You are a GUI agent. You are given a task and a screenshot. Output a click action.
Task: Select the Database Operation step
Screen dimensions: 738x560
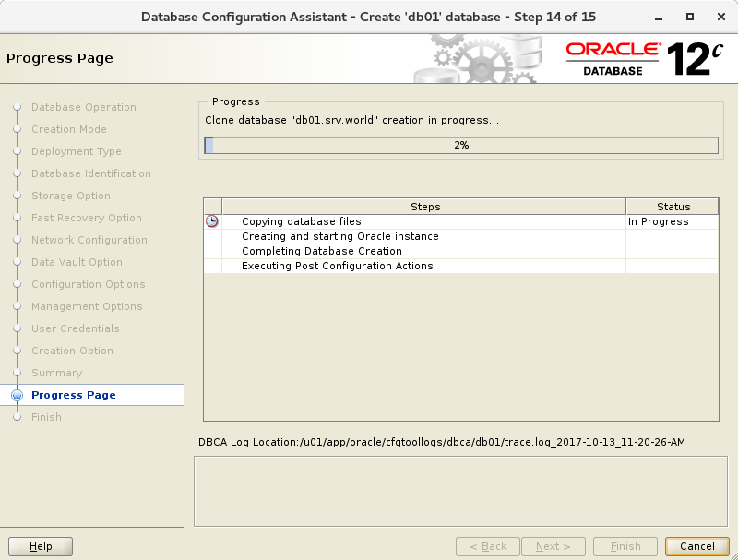[x=84, y=107]
